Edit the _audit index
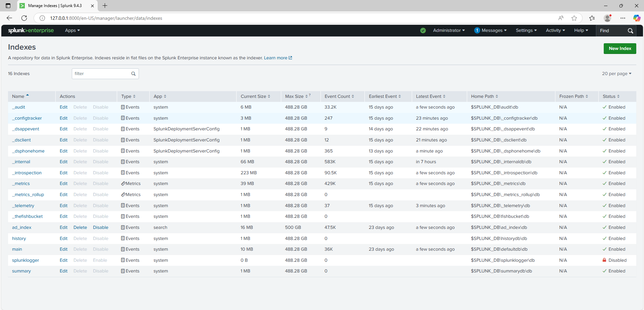Viewport: 644px width, 310px height. (x=63, y=107)
